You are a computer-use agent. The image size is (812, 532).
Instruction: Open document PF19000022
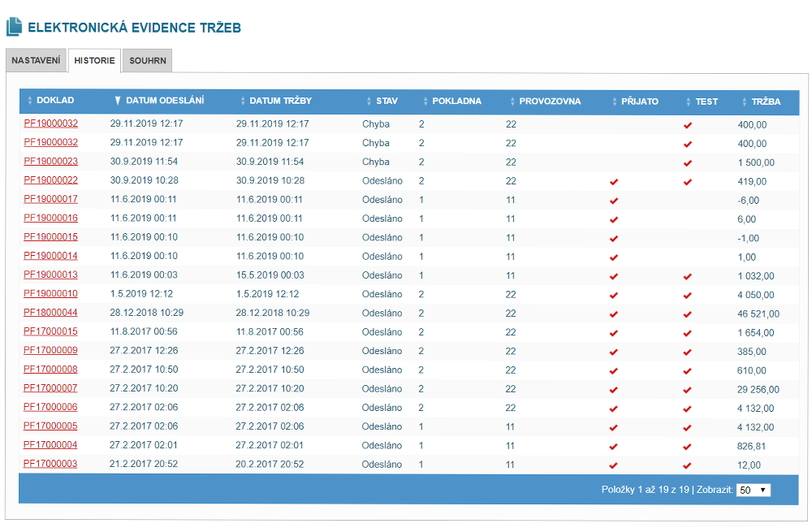pos(50,180)
